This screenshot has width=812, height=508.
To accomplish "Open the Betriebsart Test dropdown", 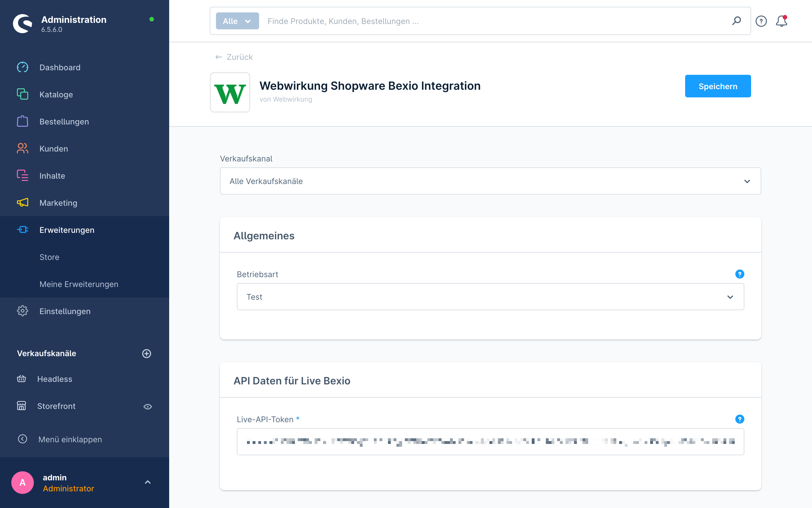I will 490,296.
